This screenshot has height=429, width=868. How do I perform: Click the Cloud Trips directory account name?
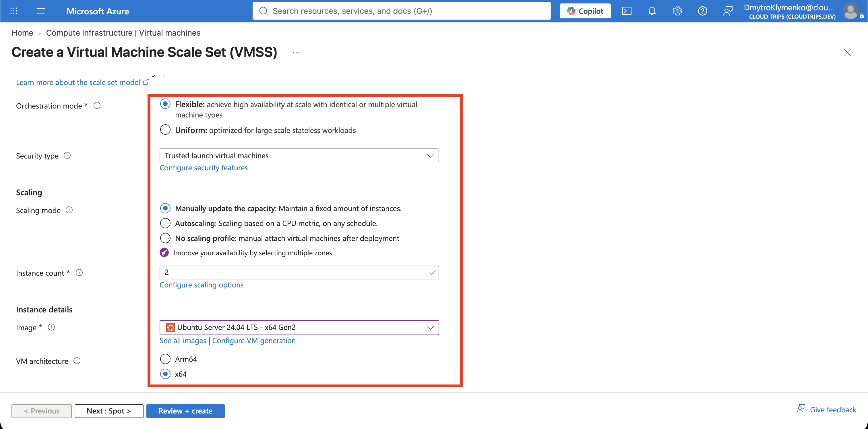(792, 17)
